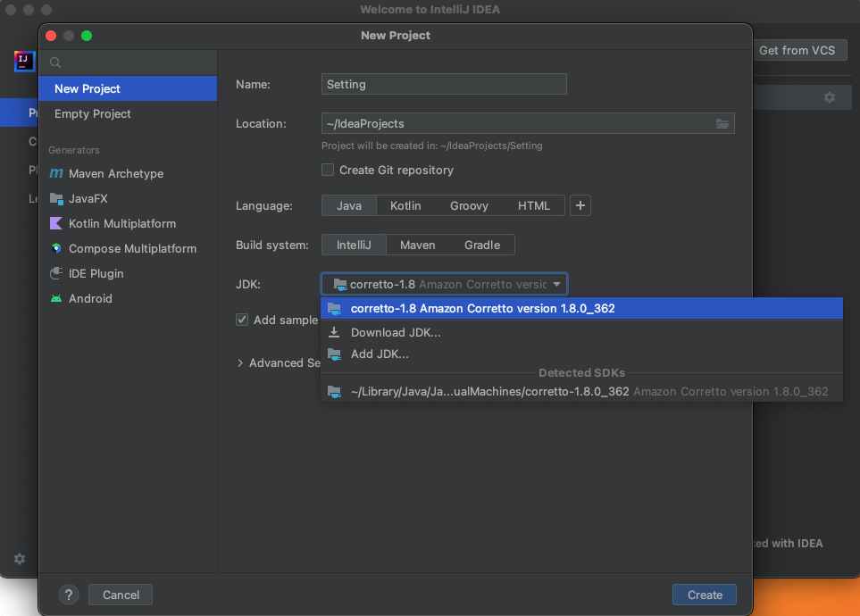Viewport: 860px width, 616px height.
Task: Click the Create button
Action: tap(705, 595)
